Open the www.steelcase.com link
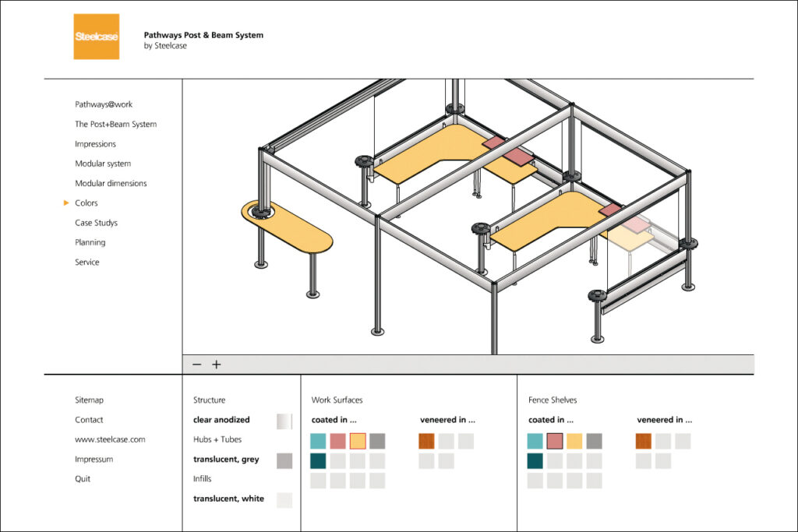Image resolution: width=798 pixels, height=532 pixels. coord(110,440)
